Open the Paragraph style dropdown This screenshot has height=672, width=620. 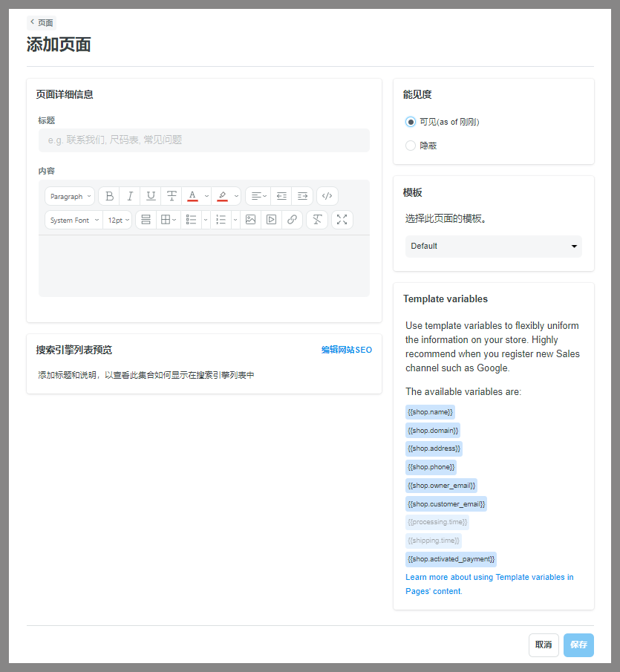click(x=70, y=196)
